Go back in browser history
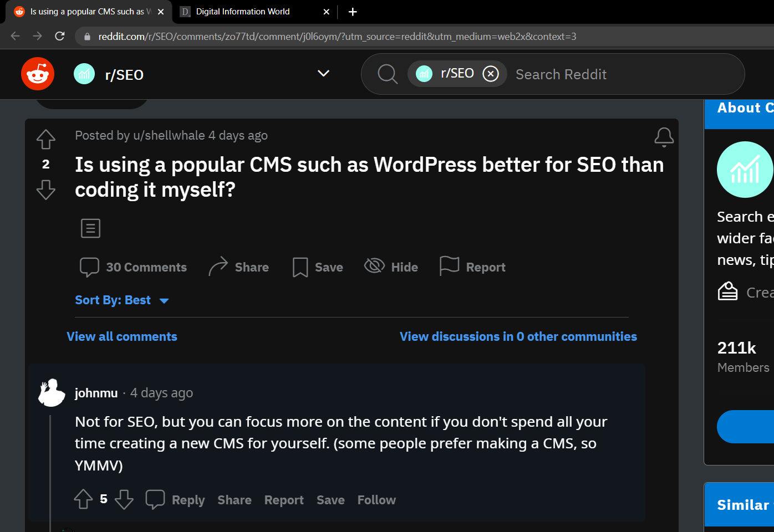774x532 pixels. [x=16, y=36]
